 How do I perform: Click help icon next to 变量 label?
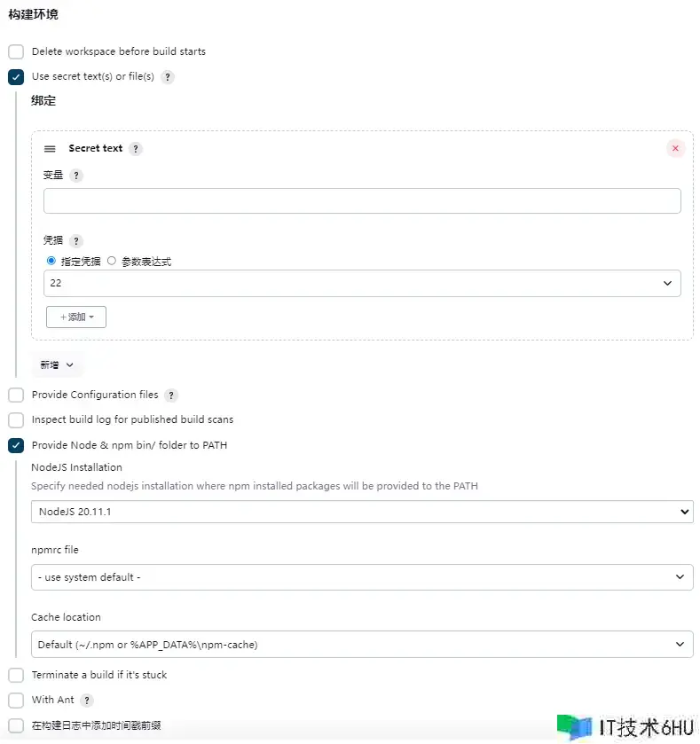click(x=76, y=176)
